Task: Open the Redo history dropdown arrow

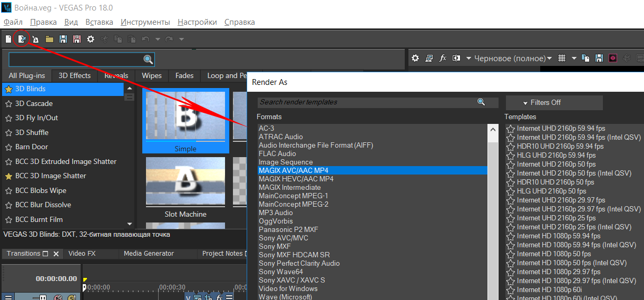Action: pyautogui.click(x=181, y=39)
